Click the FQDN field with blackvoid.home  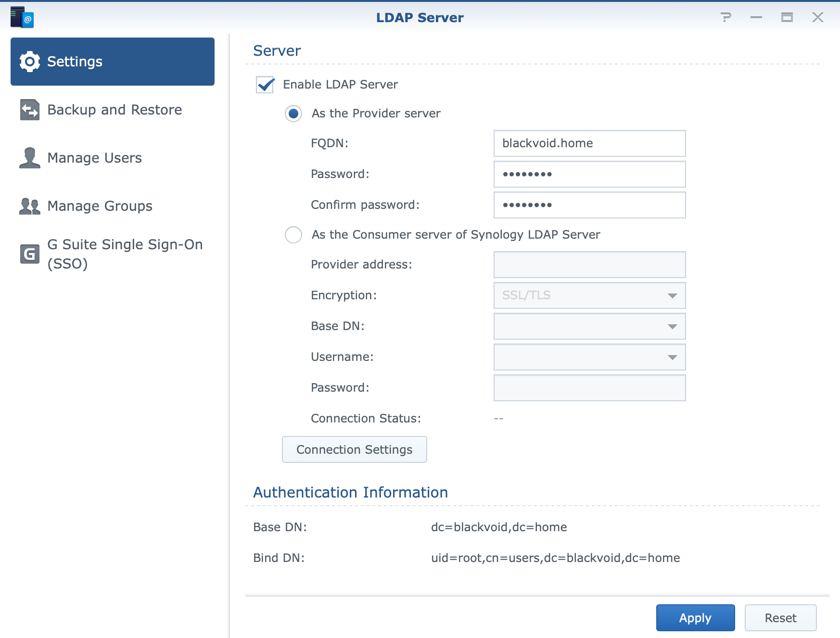click(x=589, y=143)
